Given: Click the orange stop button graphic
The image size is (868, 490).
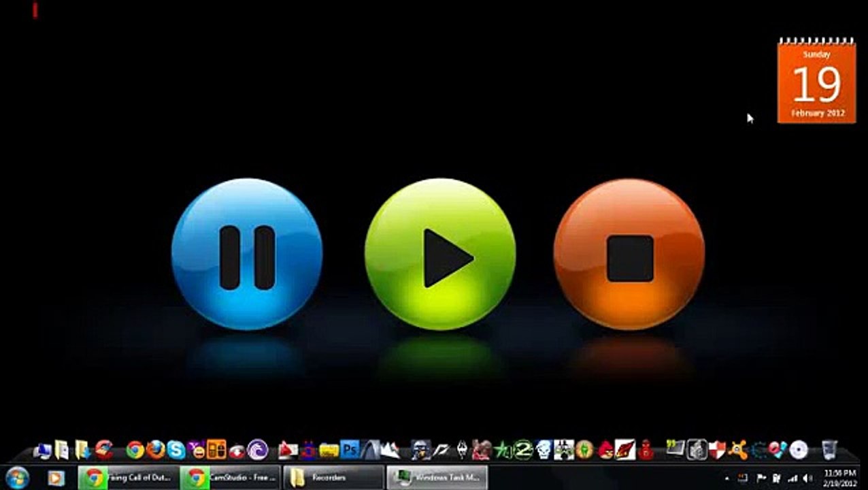Looking at the screenshot, I should [629, 254].
